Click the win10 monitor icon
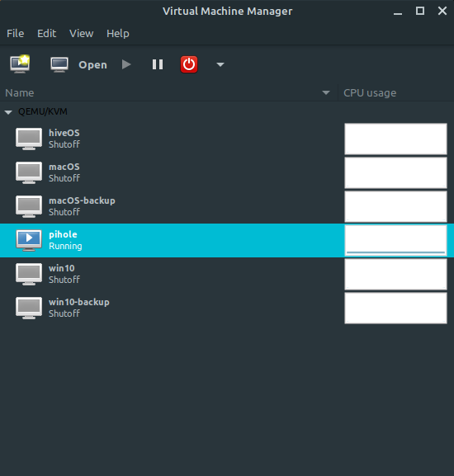The width and height of the screenshot is (454, 476). pyautogui.click(x=29, y=274)
